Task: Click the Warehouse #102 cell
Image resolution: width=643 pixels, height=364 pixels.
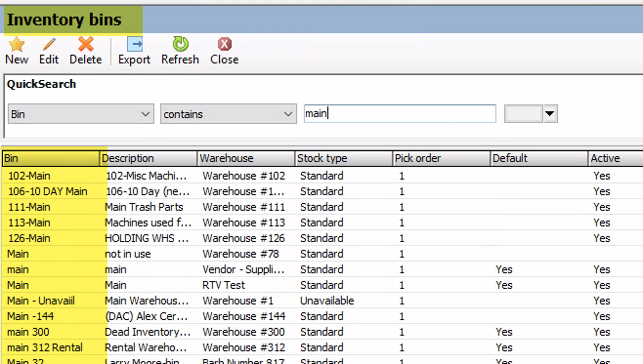Action: click(243, 176)
